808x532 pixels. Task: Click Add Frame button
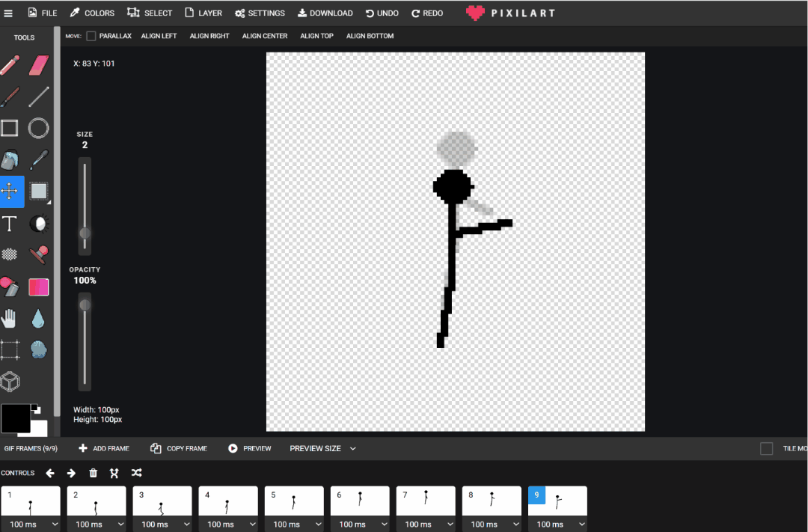[104, 448]
